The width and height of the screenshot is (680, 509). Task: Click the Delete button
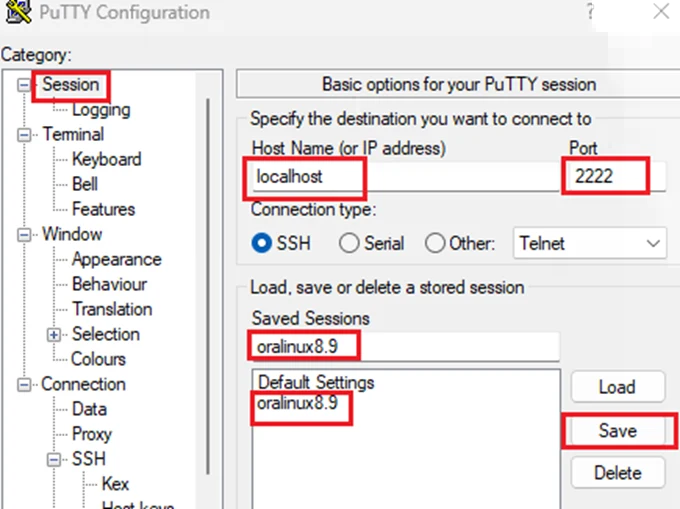[618, 473]
